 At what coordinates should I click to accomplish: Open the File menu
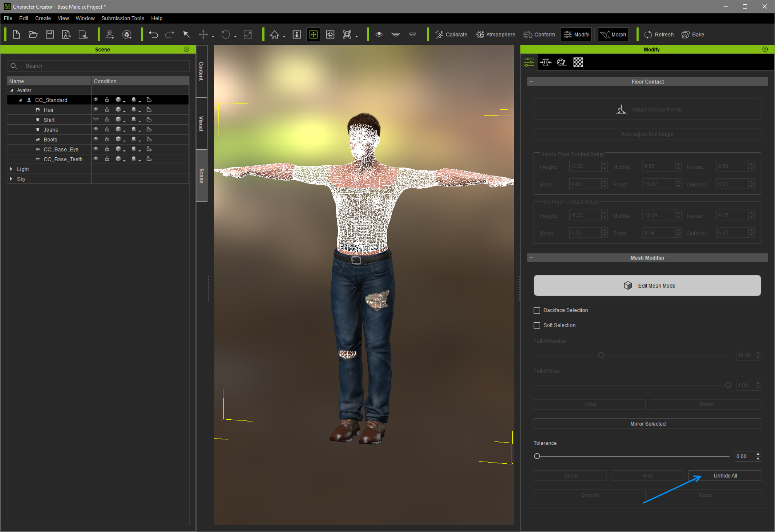click(x=8, y=18)
